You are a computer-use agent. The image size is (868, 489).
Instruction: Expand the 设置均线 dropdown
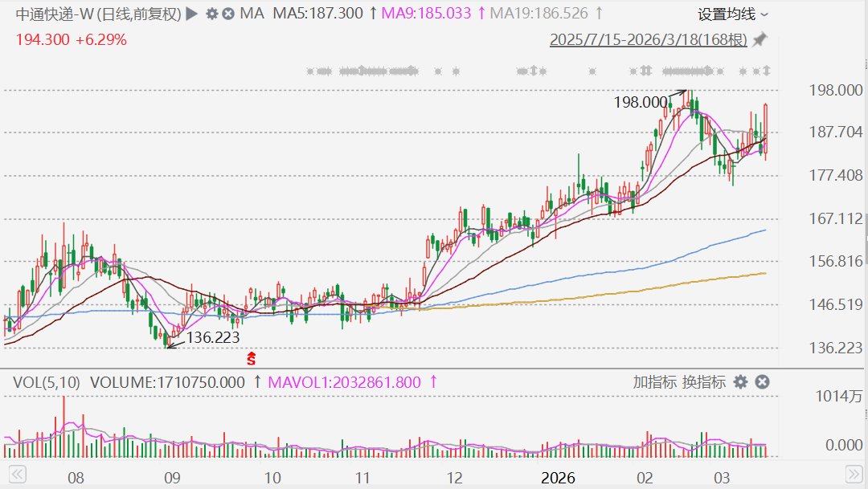732,14
